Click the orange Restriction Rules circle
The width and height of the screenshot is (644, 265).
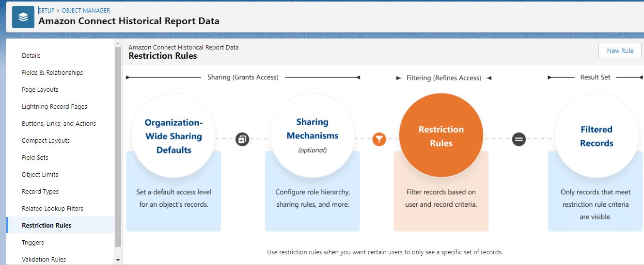[x=441, y=136]
